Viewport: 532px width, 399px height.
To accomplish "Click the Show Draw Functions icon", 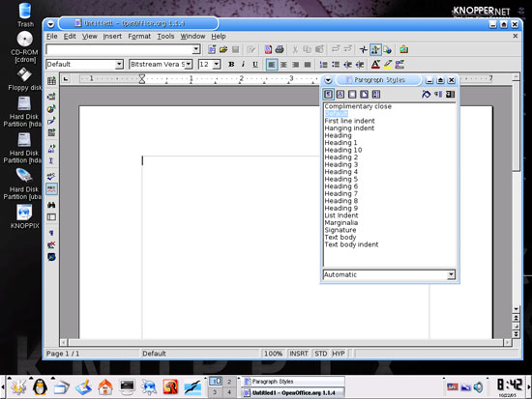I will click(51, 121).
